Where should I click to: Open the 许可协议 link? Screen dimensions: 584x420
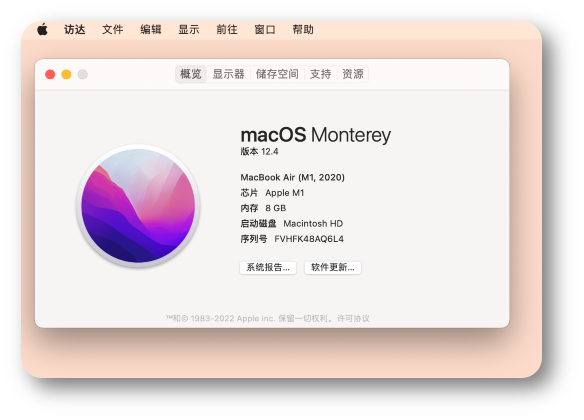(x=353, y=319)
